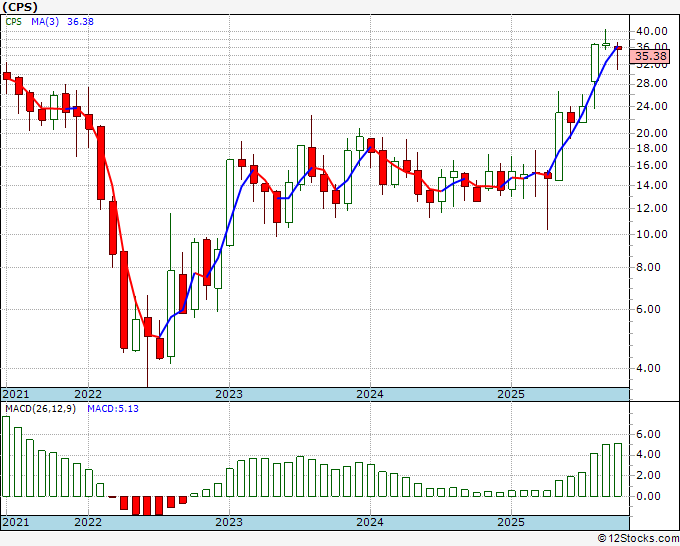Screen dimensions: 680x546
Task: Click the current price tag 35.38
Action: 651,56
